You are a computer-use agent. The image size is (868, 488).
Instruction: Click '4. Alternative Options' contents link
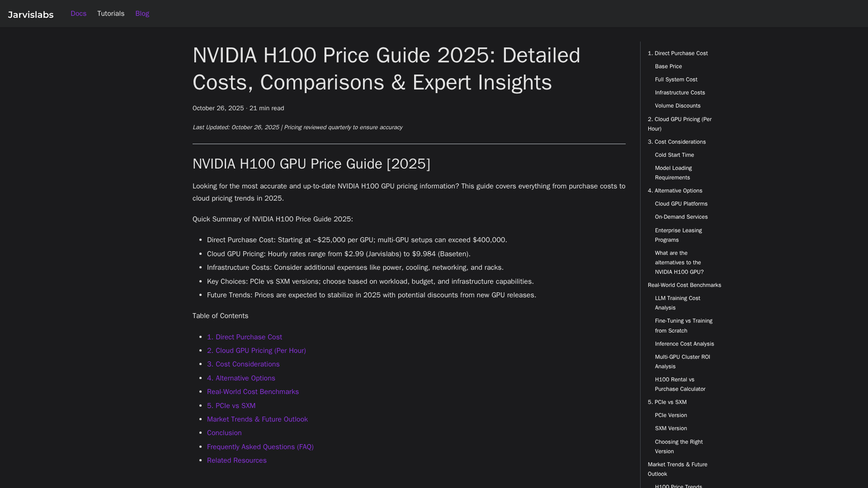pos(241,378)
